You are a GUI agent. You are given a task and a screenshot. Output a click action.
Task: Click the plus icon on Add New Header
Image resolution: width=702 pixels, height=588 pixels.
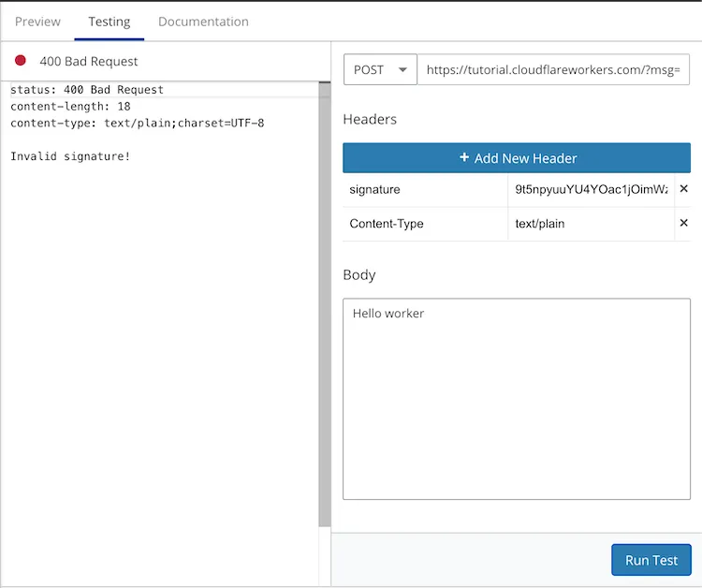[464, 158]
